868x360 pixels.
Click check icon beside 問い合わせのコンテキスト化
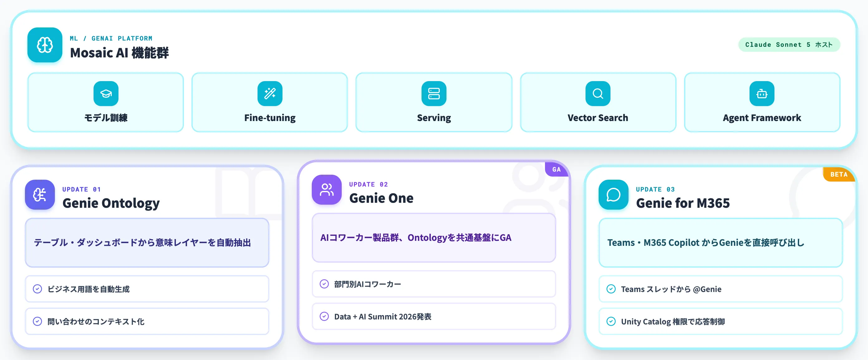(x=37, y=321)
